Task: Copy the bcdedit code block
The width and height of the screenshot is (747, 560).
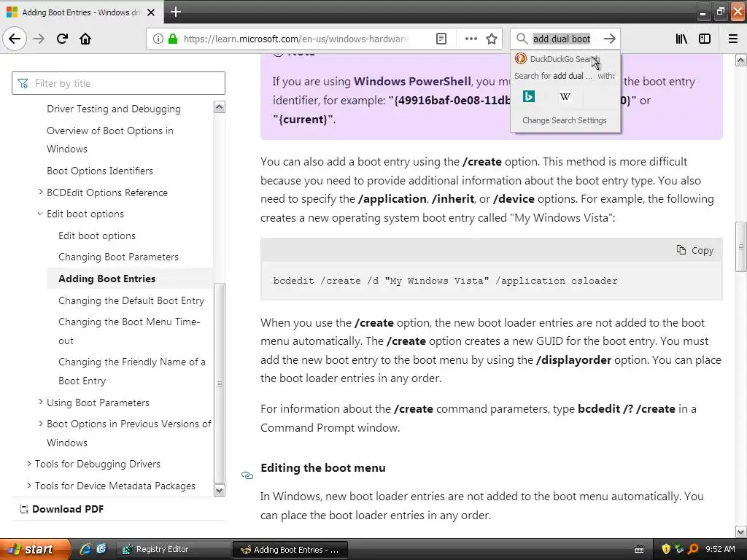Action: pos(695,251)
